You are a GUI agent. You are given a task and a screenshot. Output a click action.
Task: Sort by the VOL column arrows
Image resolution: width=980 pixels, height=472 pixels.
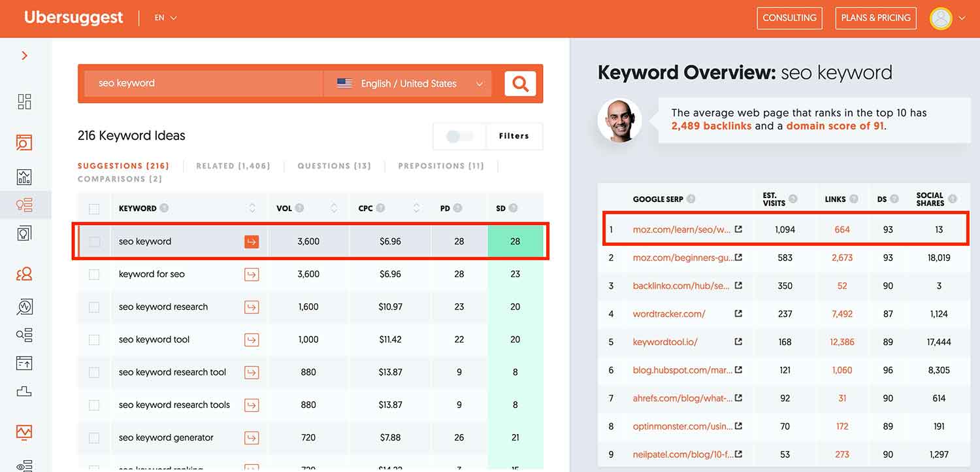tap(334, 209)
